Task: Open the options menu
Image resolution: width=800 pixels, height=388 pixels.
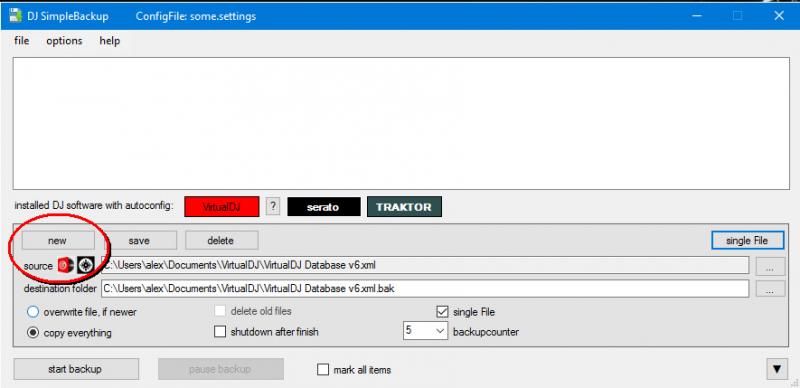Action: [x=64, y=41]
